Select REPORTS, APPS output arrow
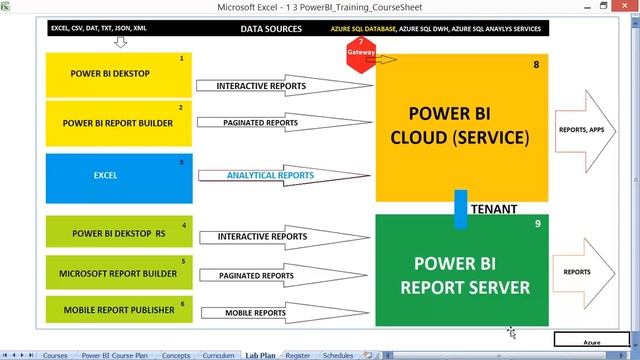This screenshot has height=360, width=640. (585, 131)
